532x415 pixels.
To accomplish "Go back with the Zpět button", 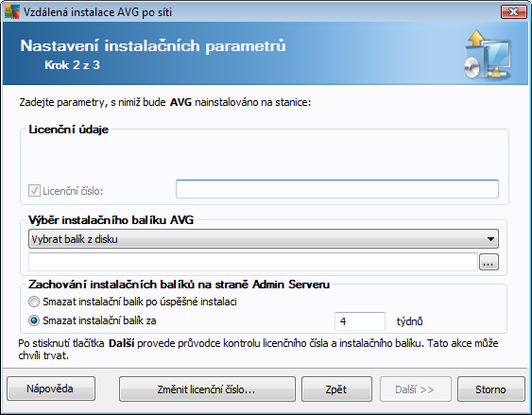I will coord(336,389).
